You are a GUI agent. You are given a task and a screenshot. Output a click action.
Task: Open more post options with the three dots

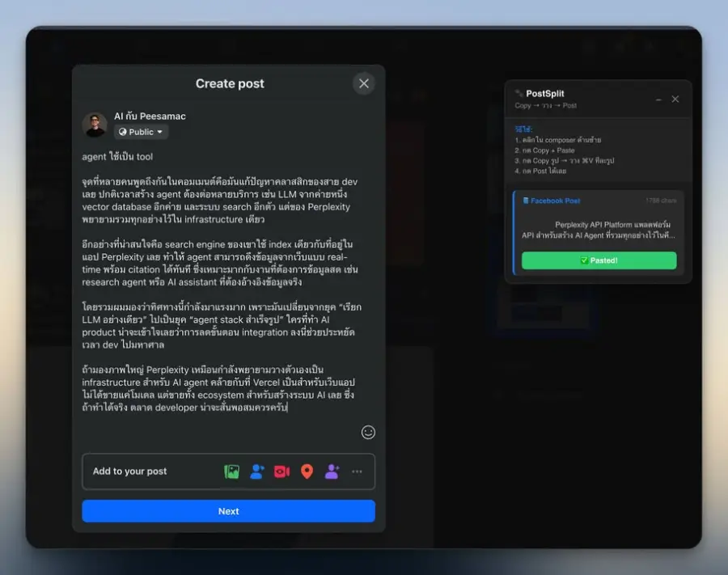(x=357, y=471)
